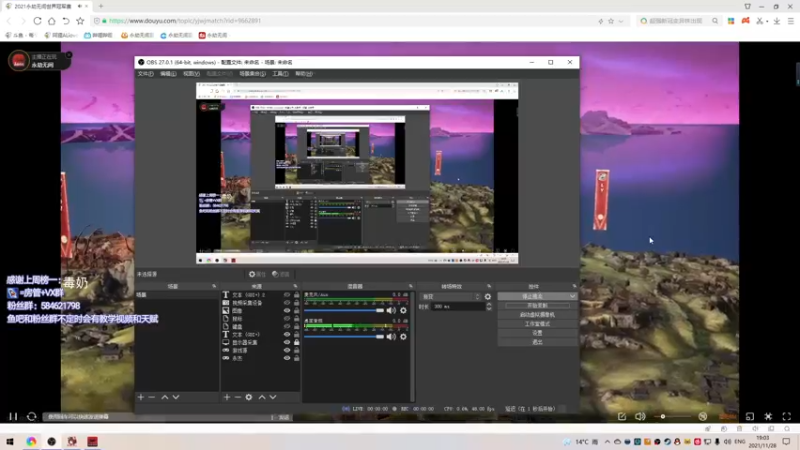Image resolution: width=800 pixels, height=450 pixels.
Task: Toggle lock on 显示器采集 source
Action: point(296,342)
